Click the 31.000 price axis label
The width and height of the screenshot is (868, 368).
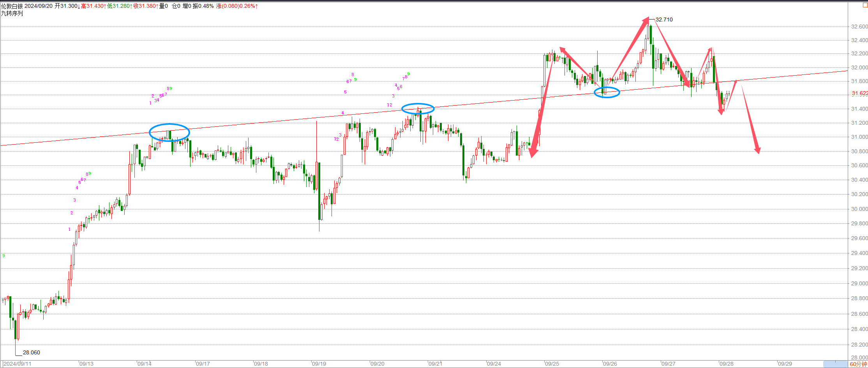click(859, 137)
